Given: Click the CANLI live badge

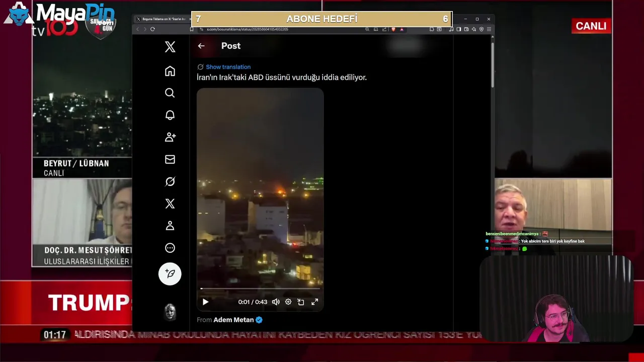Looking at the screenshot, I should 591,26.
